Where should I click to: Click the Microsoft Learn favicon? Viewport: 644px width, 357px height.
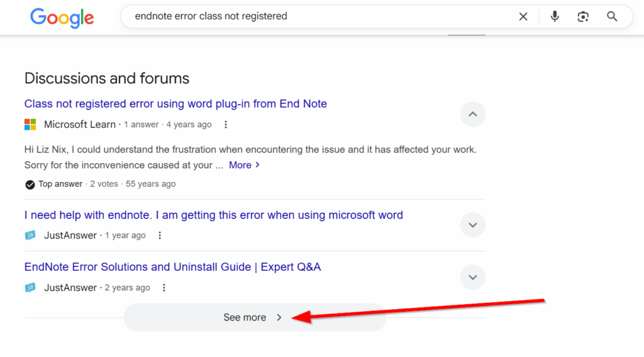(30, 125)
